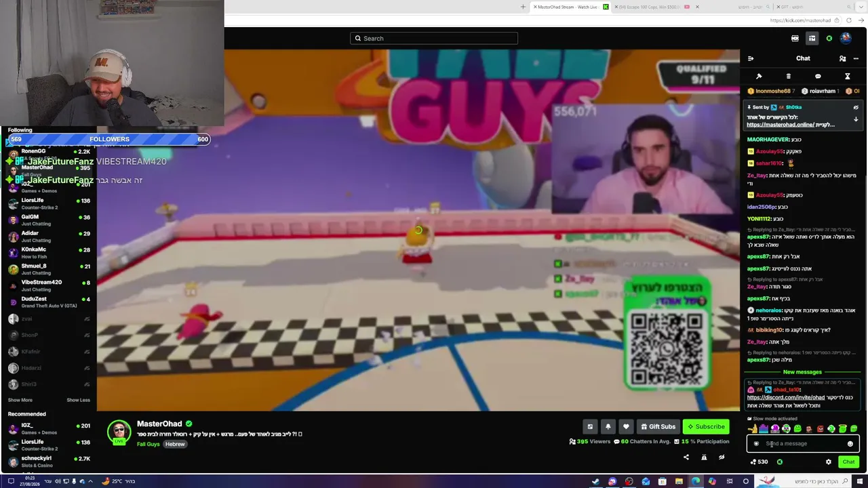Viewport: 868px width, 488px height.
Task: Select the moderation hammer icon in chat
Action: point(759,77)
